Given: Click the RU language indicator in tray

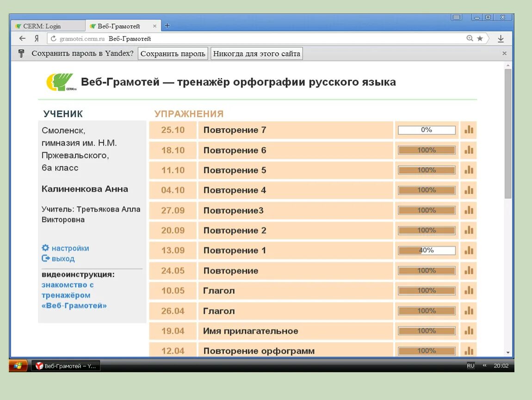Looking at the screenshot, I should 470,366.
